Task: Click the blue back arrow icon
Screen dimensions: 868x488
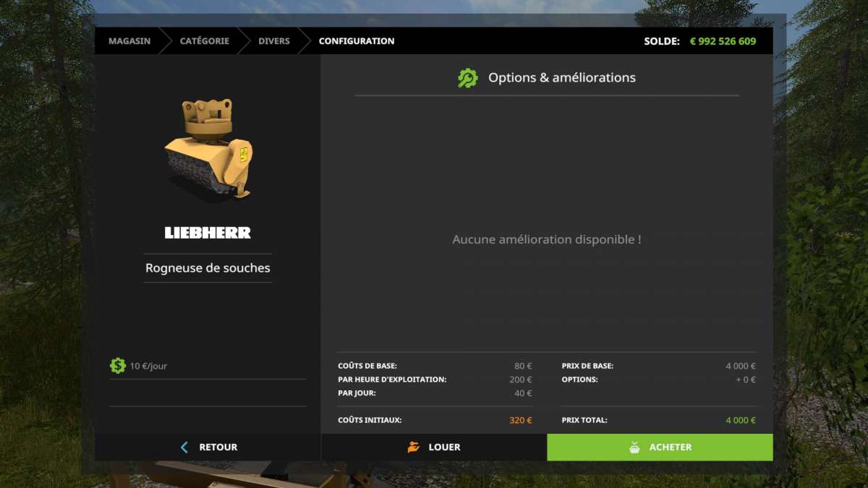Action: click(184, 447)
